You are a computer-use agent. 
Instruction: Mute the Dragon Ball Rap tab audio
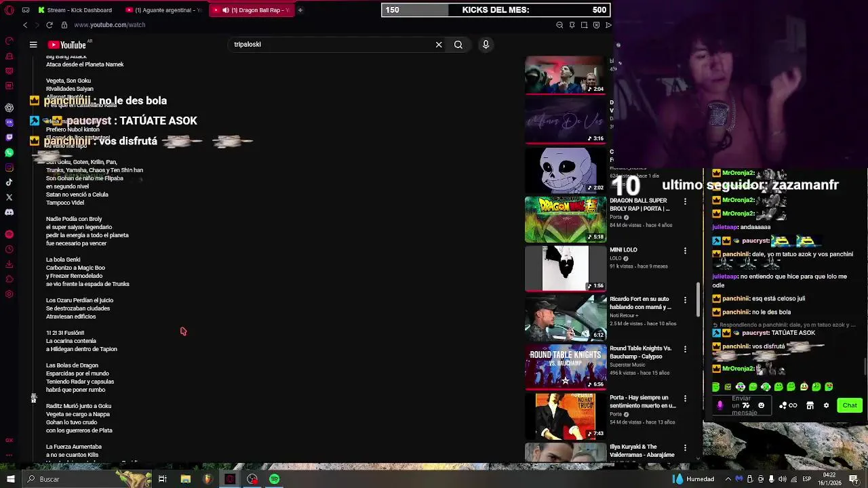click(x=226, y=10)
